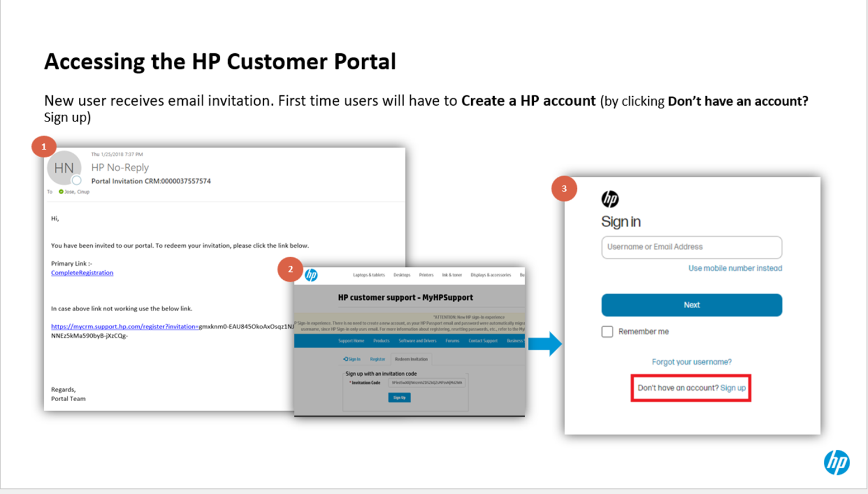
Task: Switch to the Redeem Invitation tab
Action: 411,359
